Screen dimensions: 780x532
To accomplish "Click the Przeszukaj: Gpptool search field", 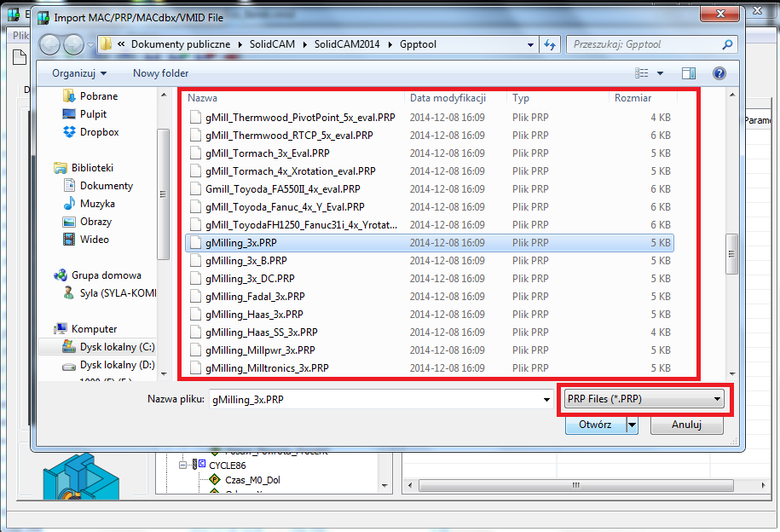I will pyautogui.click(x=644, y=44).
